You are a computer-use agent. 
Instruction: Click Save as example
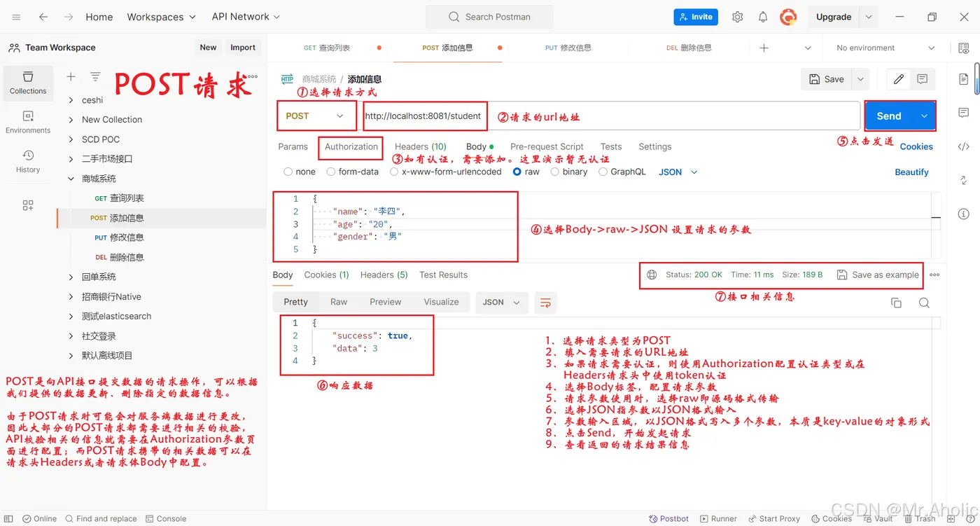point(878,275)
